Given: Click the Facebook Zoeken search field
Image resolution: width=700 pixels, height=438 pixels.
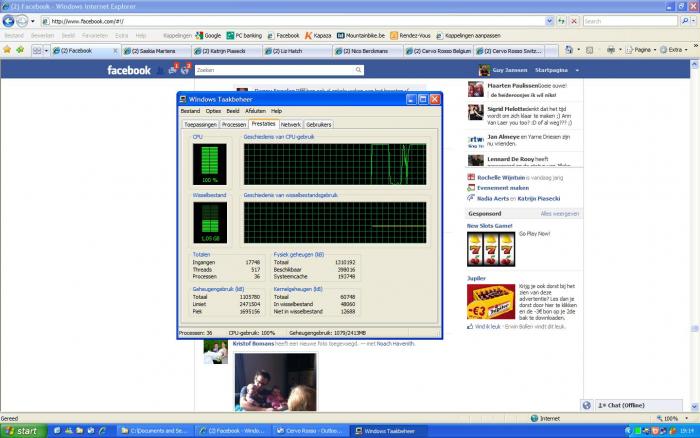Looking at the screenshot, I should pyautogui.click(x=274, y=70).
